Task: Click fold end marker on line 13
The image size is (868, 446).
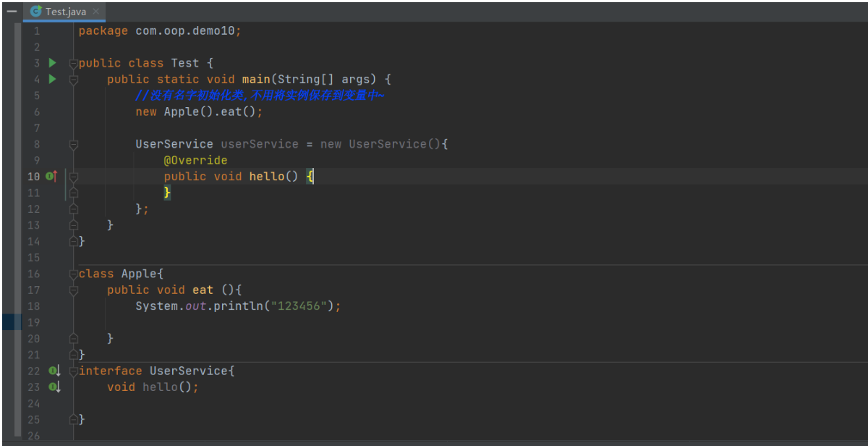Action: point(73,225)
